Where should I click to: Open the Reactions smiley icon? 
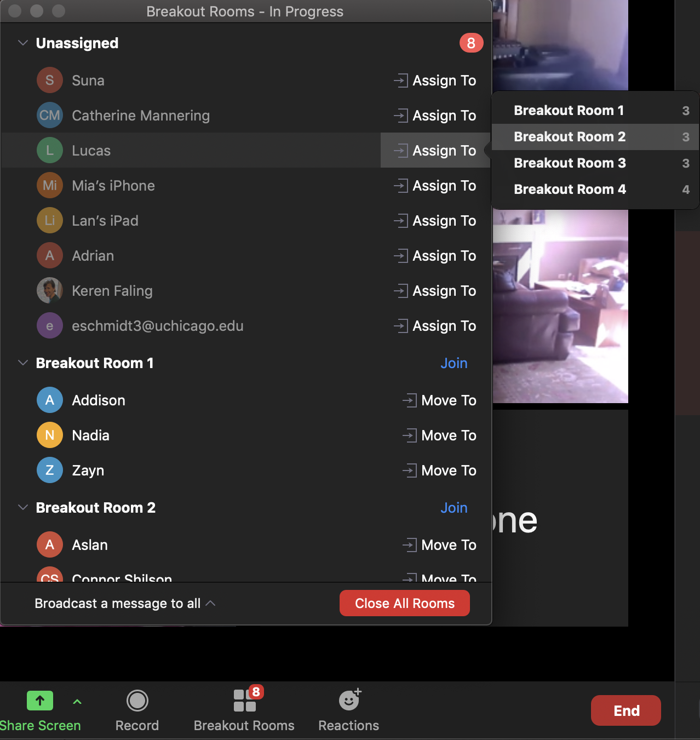tap(349, 701)
